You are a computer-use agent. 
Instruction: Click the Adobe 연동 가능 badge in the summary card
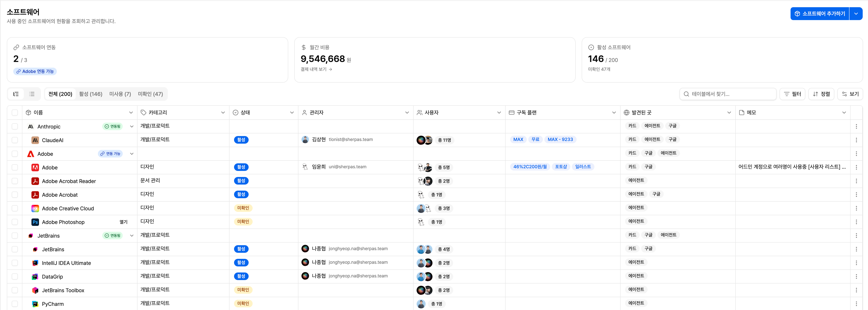[35, 71]
